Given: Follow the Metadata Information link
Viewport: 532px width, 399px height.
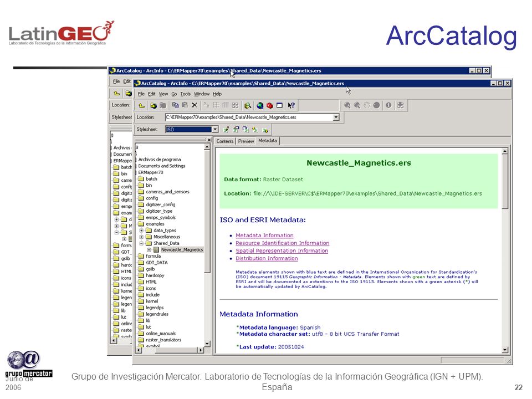Looking at the screenshot, I should (265, 236).
